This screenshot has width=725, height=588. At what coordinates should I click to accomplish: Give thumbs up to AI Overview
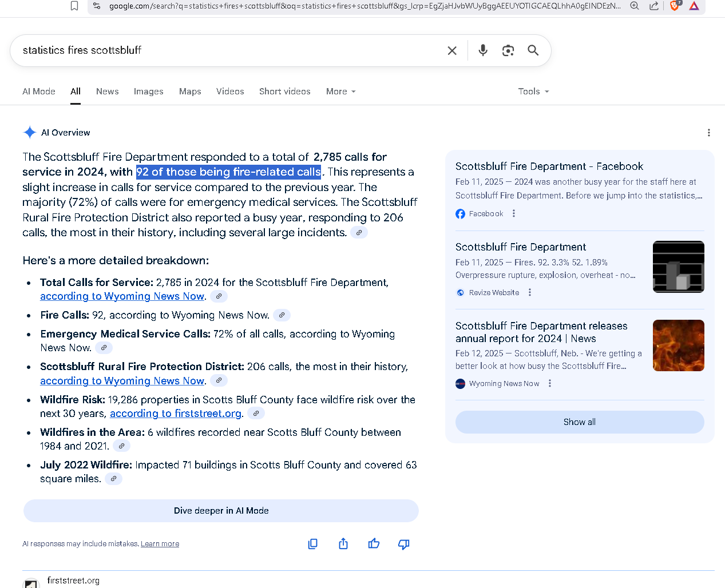tap(374, 544)
